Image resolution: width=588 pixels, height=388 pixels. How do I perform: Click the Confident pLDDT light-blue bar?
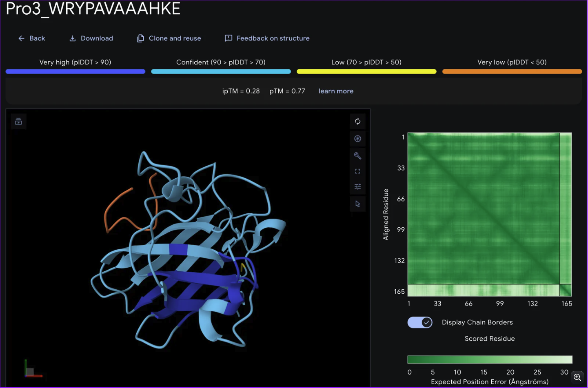(x=221, y=71)
